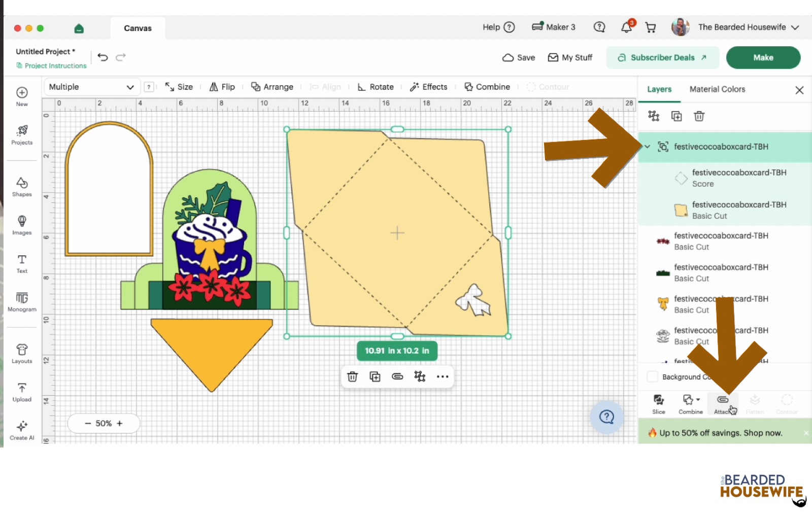Open the Combine dropdown in the Layers panel footer
The height and width of the screenshot is (516, 812).
point(691,404)
